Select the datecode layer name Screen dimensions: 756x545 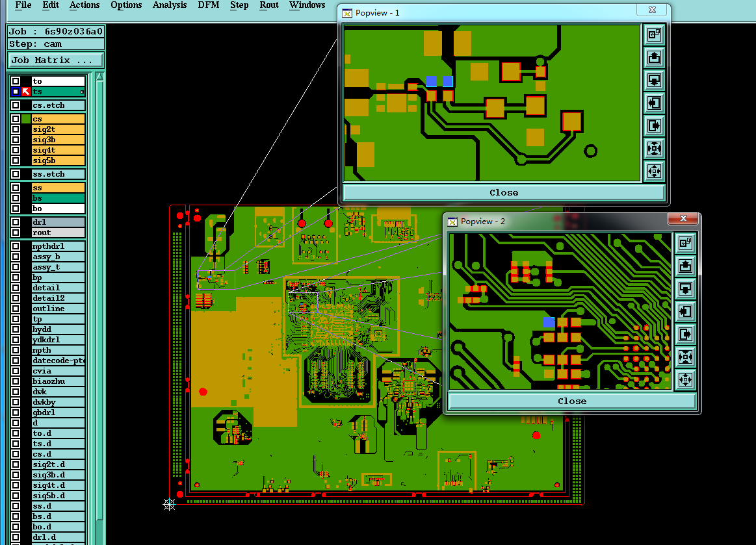pos(59,361)
